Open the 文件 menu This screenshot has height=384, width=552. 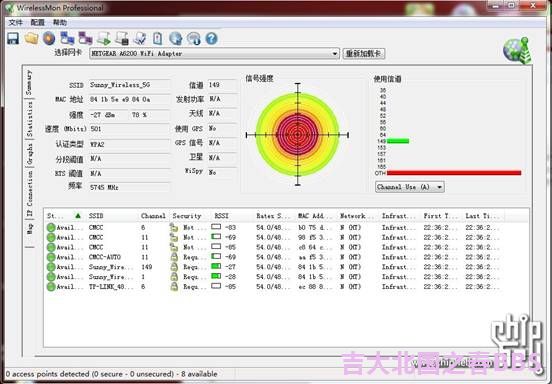click(x=15, y=23)
